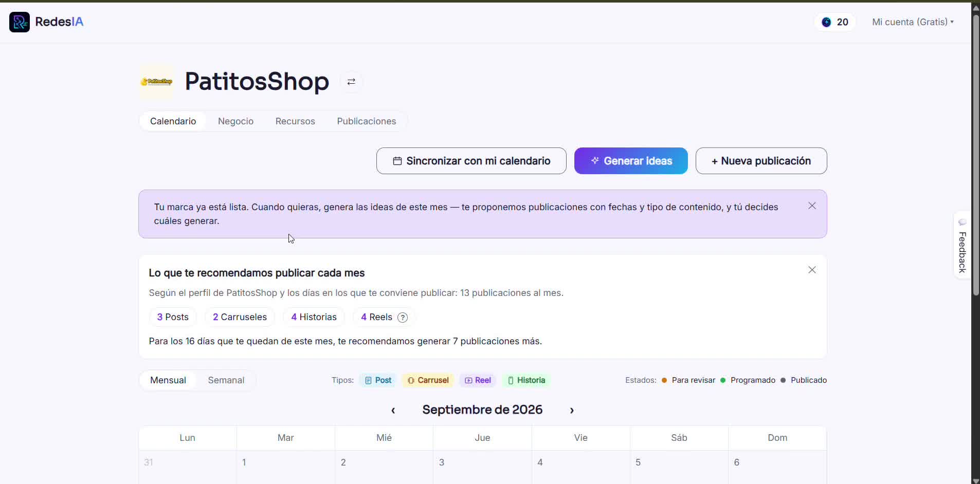Go to the Publicaciones tab

367,121
